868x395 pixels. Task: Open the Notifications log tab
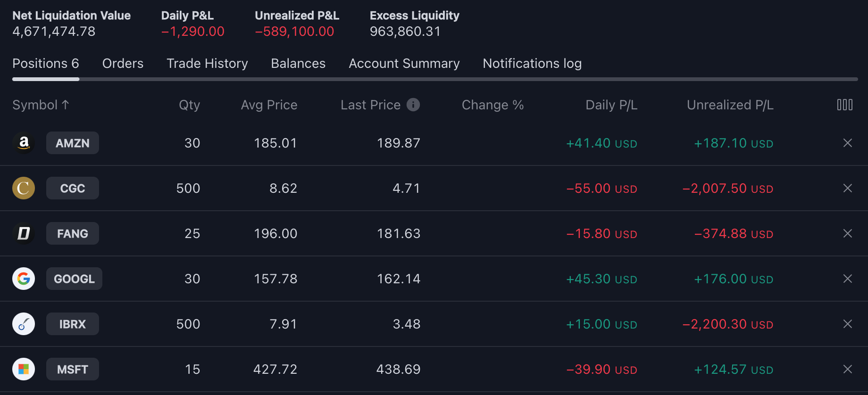click(532, 64)
